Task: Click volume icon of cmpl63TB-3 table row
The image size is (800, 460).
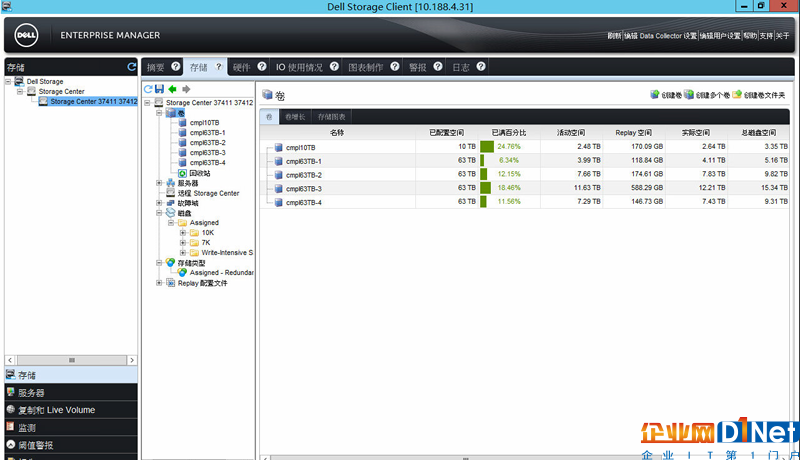Action: (x=279, y=189)
